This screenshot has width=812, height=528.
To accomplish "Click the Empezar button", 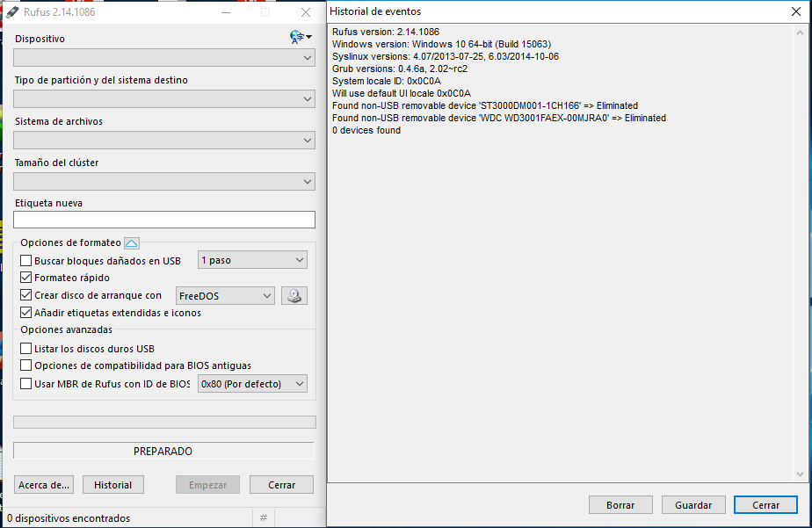I will [x=207, y=485].
